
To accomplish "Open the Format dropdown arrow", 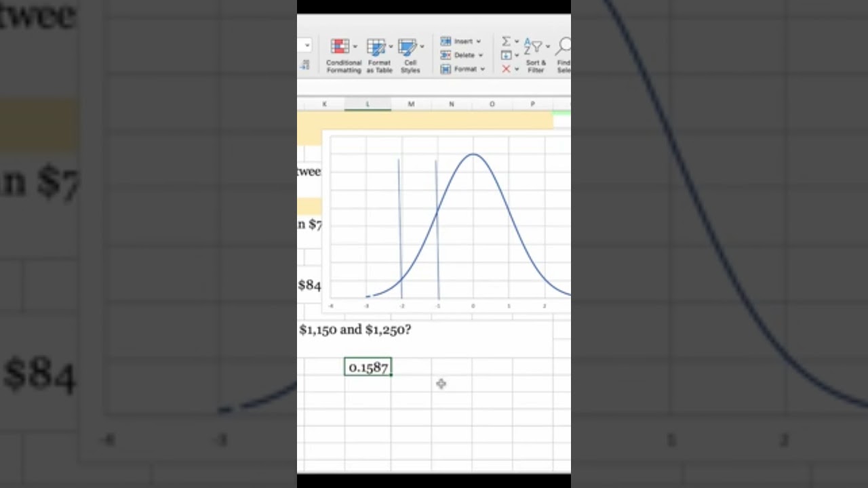I will pyautogui.click(x=482, y=69).
